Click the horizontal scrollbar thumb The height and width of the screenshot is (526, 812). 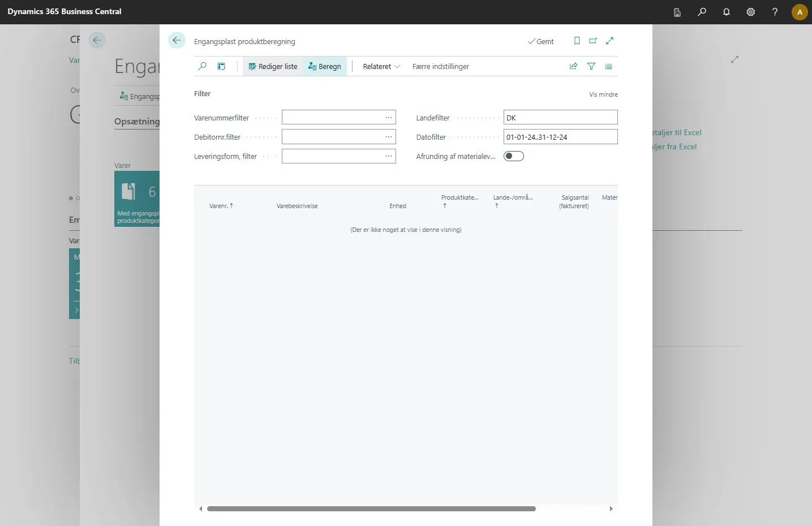(371, 508)
